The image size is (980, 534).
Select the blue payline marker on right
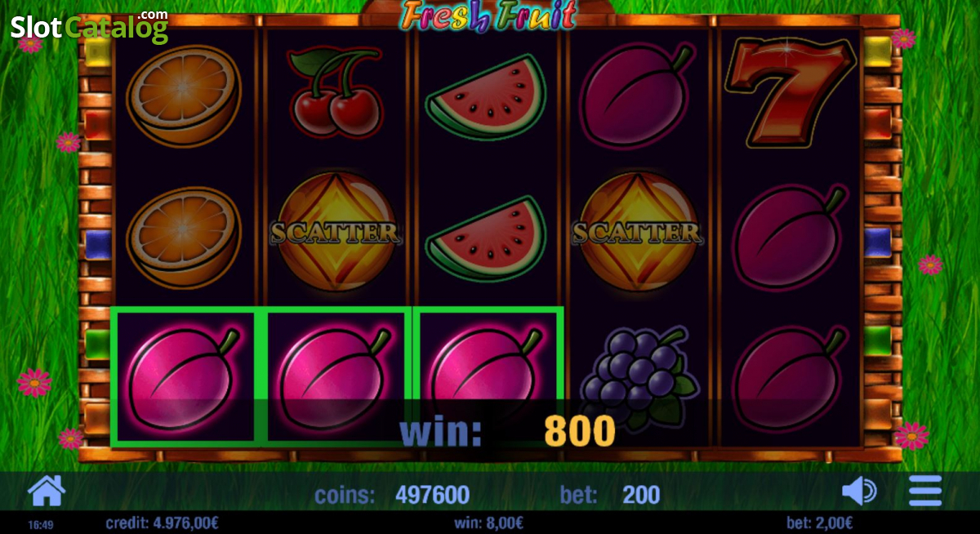point(878,243)
